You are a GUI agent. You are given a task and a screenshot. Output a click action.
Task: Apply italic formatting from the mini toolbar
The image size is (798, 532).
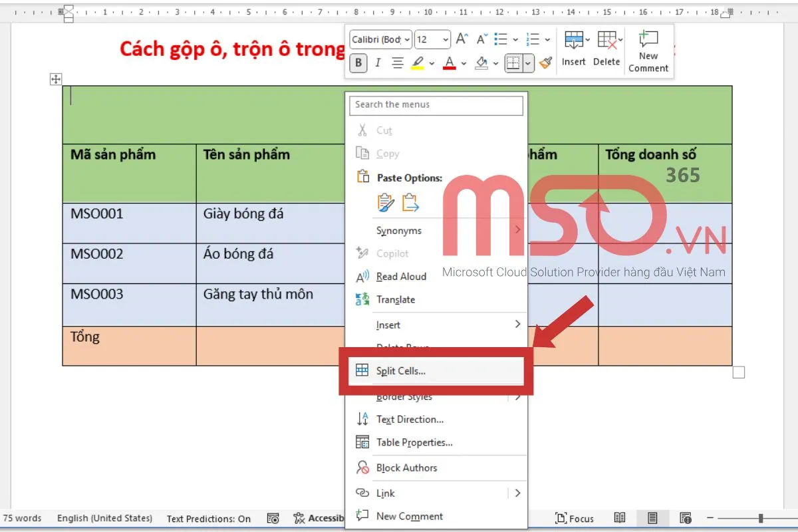click(x=377, y=63)
